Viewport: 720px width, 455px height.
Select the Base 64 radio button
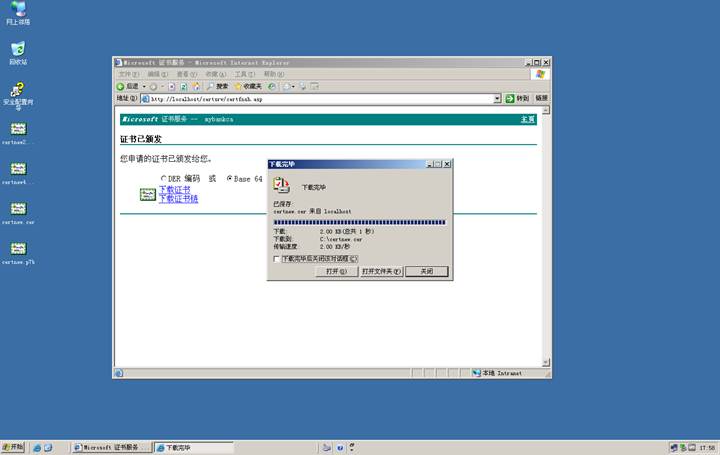(x=229, y=178)
